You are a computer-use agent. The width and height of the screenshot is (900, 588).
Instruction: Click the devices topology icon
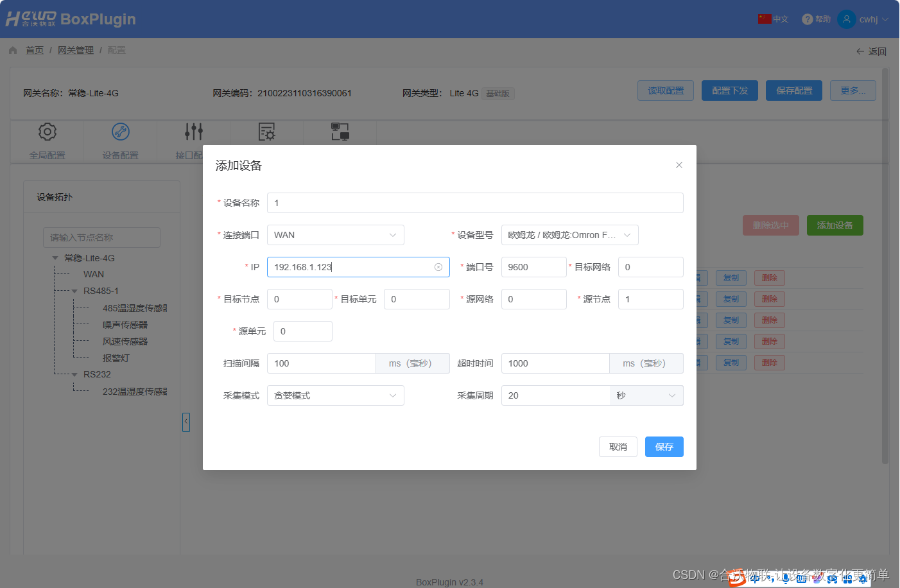tap(340, 132)
